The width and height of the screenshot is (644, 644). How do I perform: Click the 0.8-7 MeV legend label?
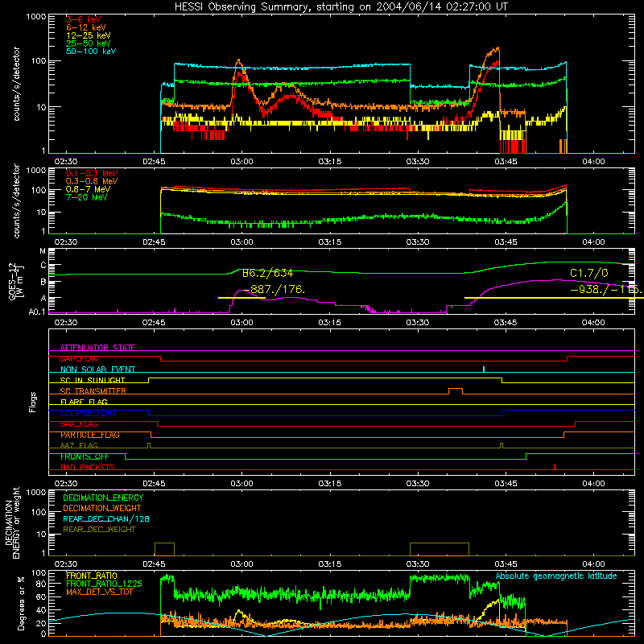tap(88, 189)
